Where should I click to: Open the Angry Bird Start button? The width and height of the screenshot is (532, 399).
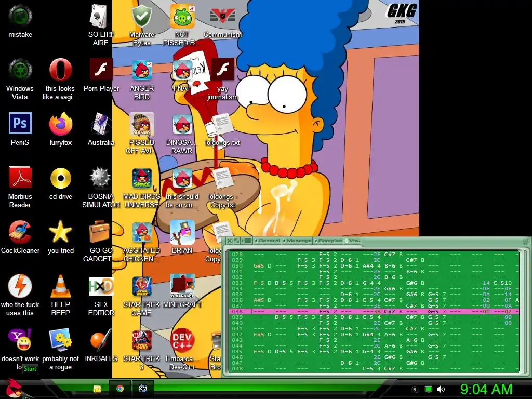coord(14,389)
